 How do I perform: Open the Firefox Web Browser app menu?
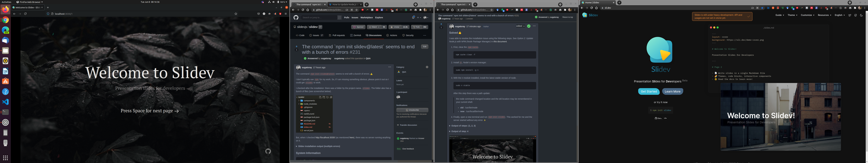tap(30, 2)
